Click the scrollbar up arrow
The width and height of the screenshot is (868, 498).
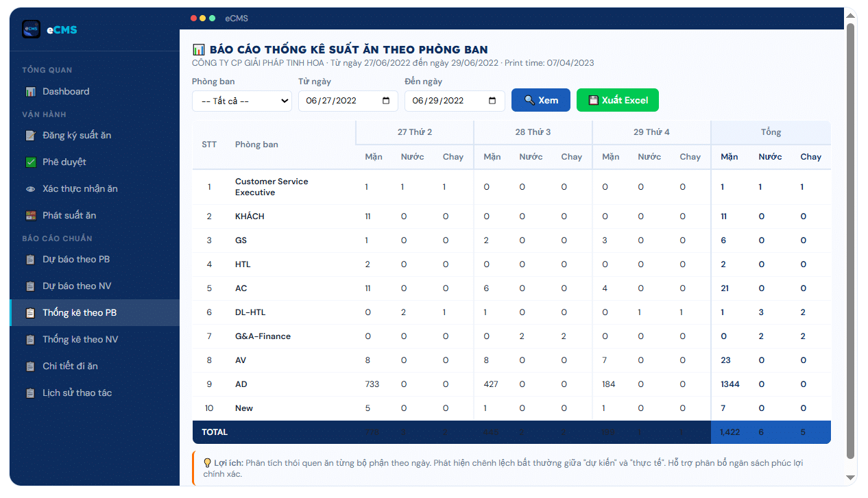pos(851,15)
